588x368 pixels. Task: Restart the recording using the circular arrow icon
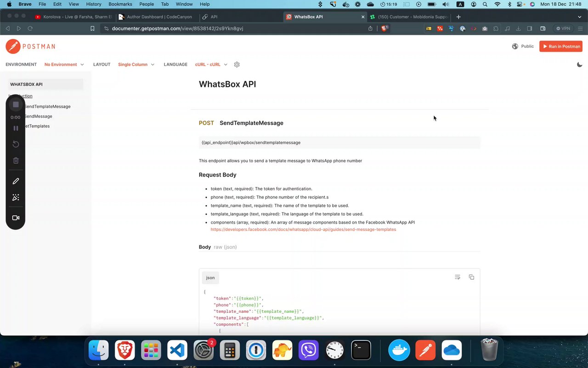click(x=16, y=144)
